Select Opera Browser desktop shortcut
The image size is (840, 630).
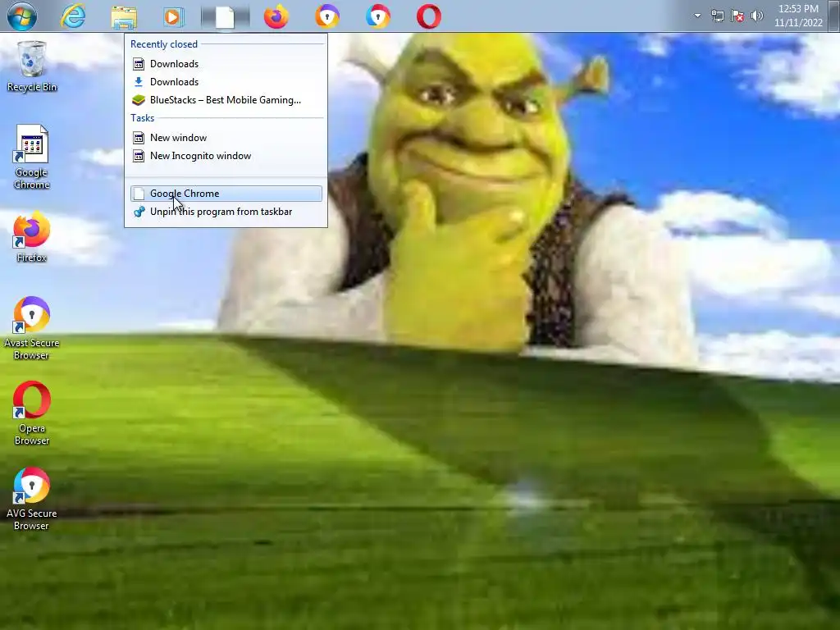(x=32, y=413)
